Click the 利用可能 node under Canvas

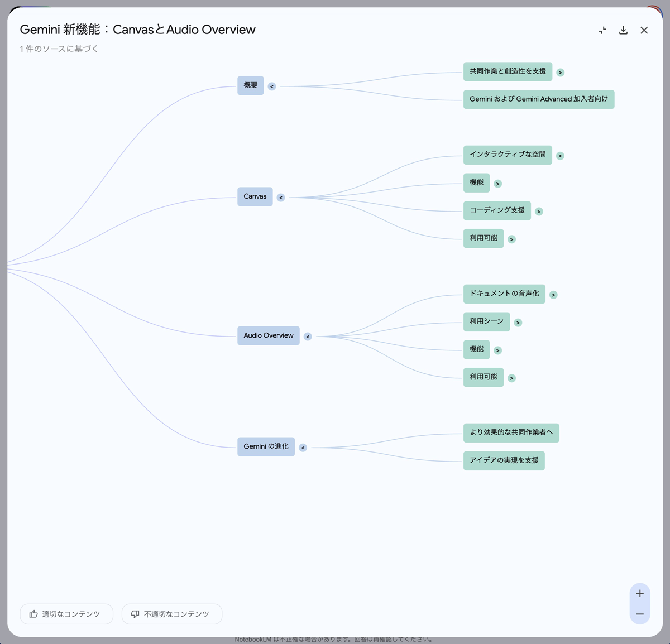coord(484,238)
